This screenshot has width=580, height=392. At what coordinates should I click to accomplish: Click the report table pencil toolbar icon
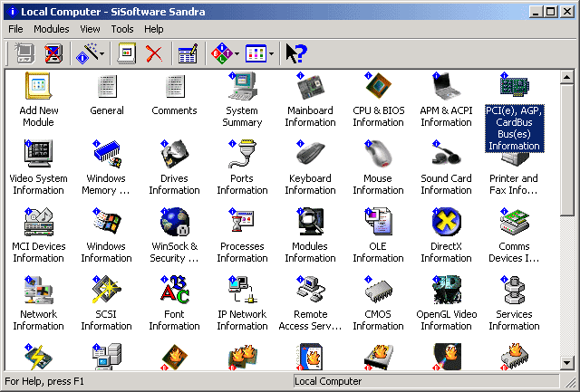click(188, 53)
